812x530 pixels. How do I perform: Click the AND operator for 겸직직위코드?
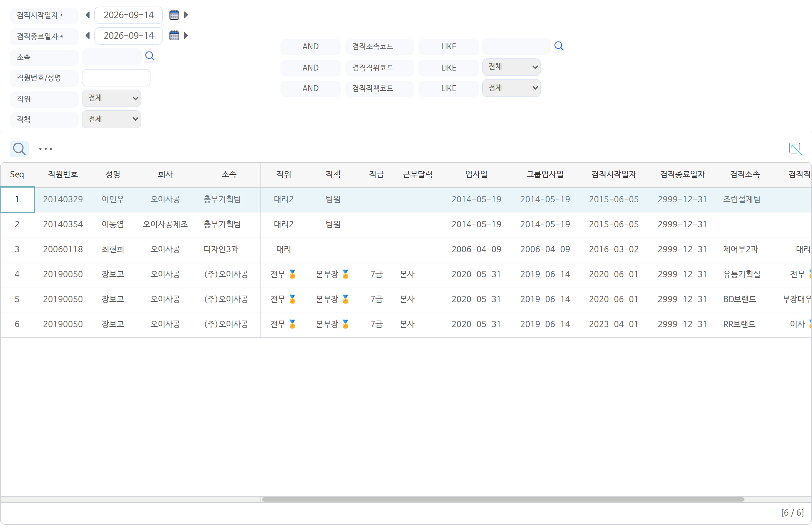pos(310,68)
